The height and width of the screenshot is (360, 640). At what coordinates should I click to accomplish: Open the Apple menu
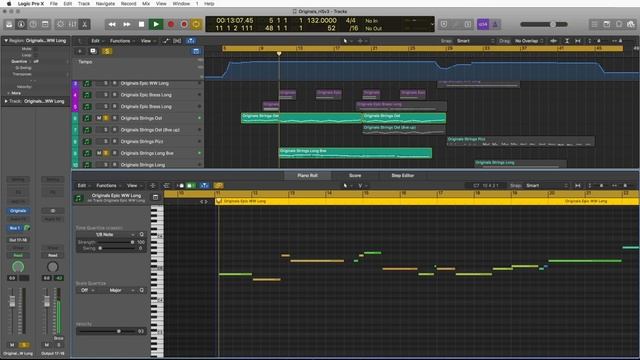(x=9, y=4)
